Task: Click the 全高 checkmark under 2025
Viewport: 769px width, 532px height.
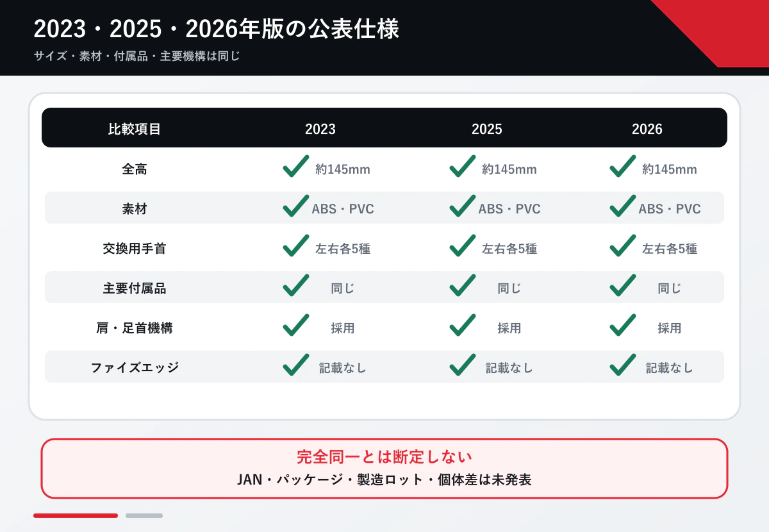Action: 463,166
